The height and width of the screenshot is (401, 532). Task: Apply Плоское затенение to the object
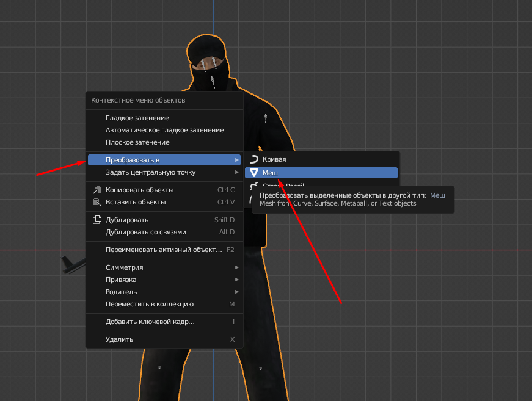pyautogui.click(x=137, y=142)
